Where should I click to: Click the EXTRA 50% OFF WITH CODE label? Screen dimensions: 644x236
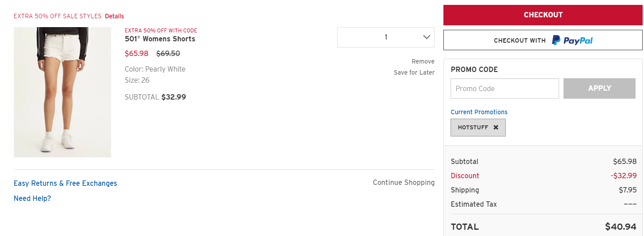point(161,31)
